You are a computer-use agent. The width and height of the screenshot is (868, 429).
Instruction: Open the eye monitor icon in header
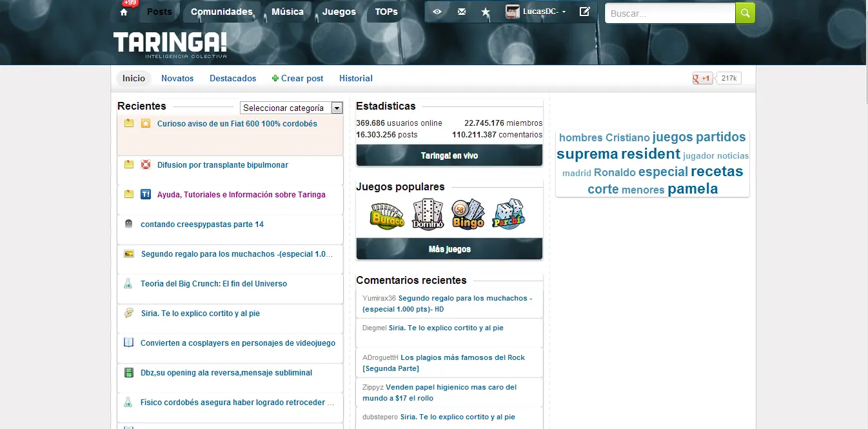pos(437,12)
